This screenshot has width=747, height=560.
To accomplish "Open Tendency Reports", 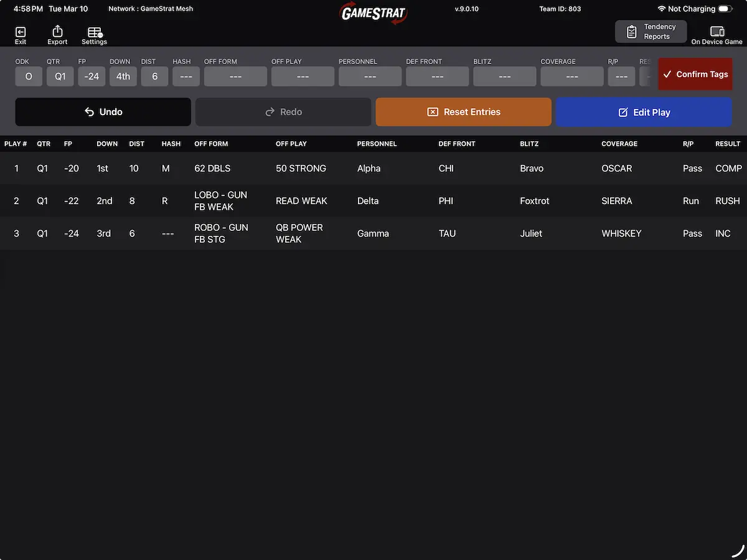I will tap(651, 32).
